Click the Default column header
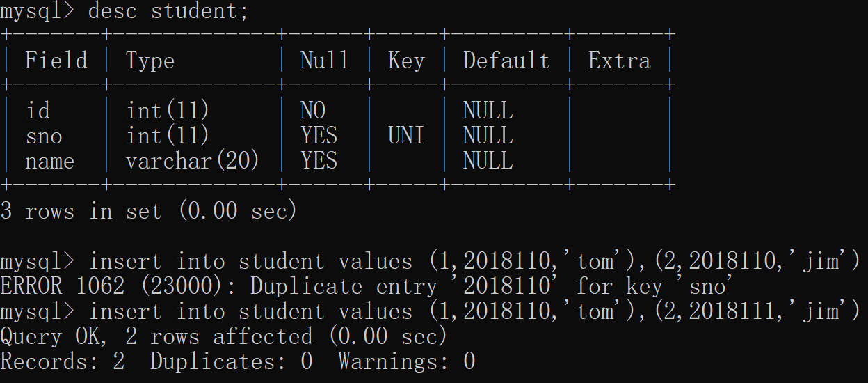The width and height of the screenshot is (868, 383). coord(506,61)
